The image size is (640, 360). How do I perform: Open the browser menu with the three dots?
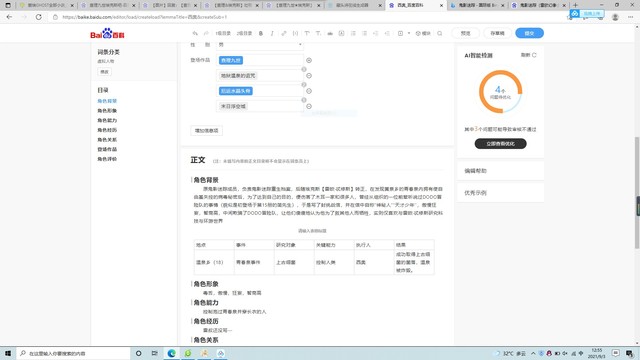(631, 17)
